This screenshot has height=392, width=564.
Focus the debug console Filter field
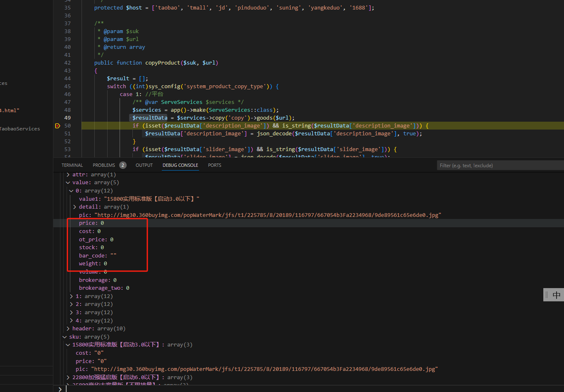pyautogui.click(x=500, y=166)
